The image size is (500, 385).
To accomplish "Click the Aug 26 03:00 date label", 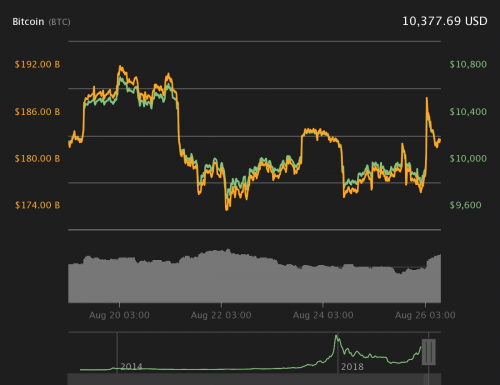I will 425,315.
